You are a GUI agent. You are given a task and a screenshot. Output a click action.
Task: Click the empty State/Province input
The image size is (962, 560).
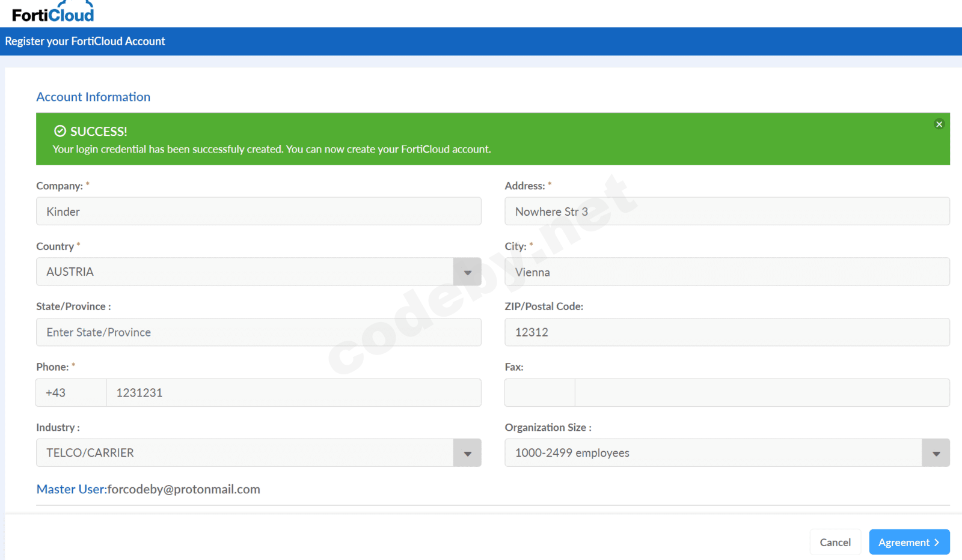pos(259,332)
